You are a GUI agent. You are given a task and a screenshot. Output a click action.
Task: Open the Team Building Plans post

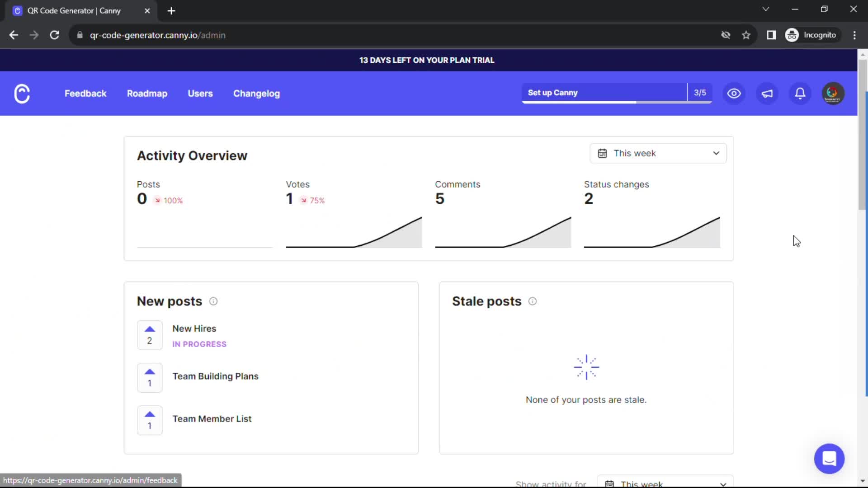pos(216,376)
